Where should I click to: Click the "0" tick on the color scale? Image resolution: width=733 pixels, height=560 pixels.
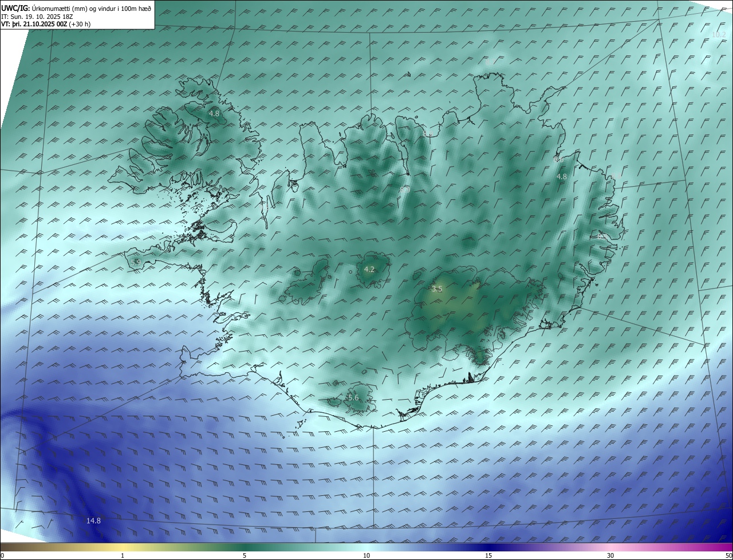pos(2,555)
